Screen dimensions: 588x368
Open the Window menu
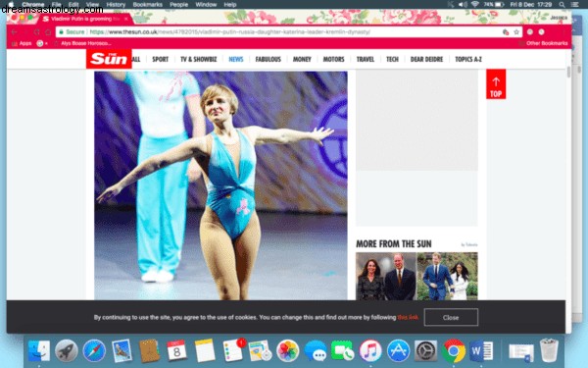pyautogui.click(x=206, y=5)
